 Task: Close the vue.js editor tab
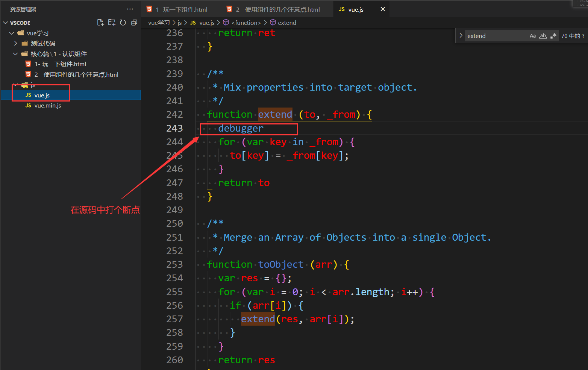(x=383, y=9)
